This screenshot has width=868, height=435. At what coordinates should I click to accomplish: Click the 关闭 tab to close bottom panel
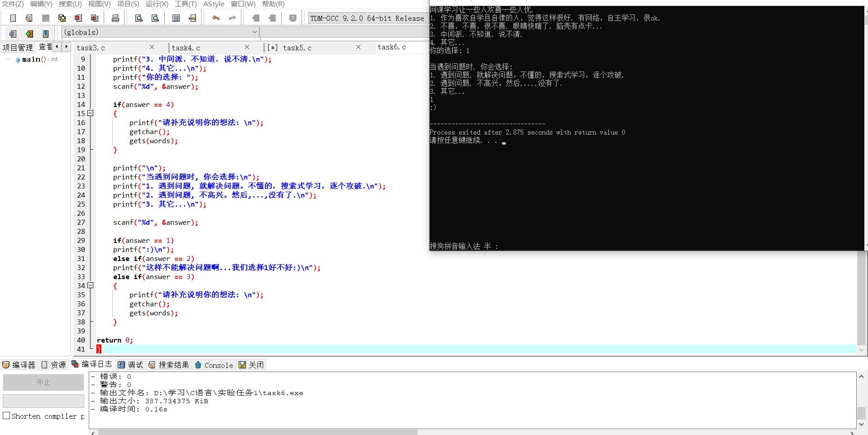pyautogui.click(x=251, y=365)
